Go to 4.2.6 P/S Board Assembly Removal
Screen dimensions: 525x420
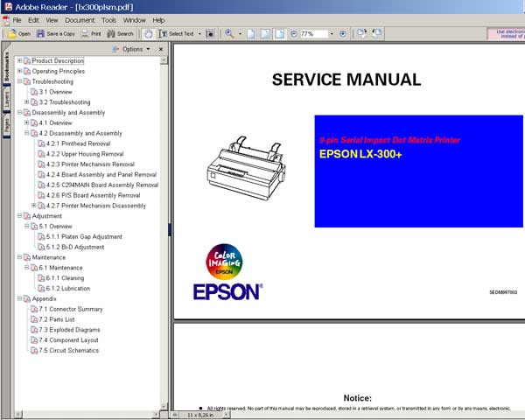point(93,195)
